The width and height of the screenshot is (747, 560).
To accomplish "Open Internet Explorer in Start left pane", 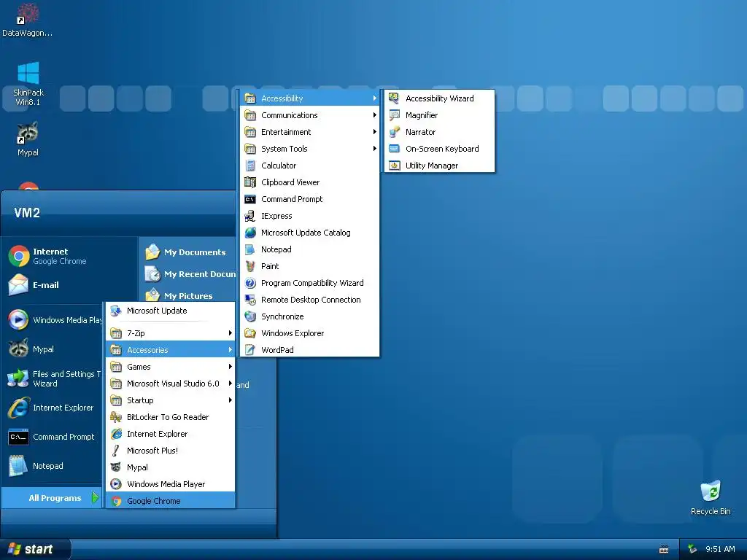I will (x=53, y=408).
